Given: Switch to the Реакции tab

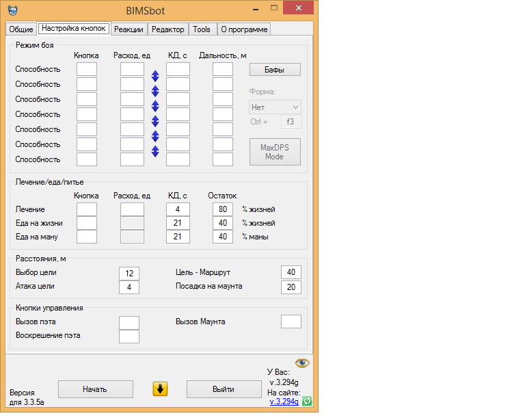Looking at the screenshot, I should (129, 29).
